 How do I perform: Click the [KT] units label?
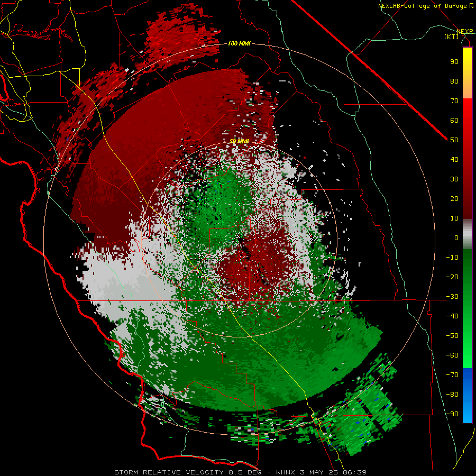click(452, 36)
